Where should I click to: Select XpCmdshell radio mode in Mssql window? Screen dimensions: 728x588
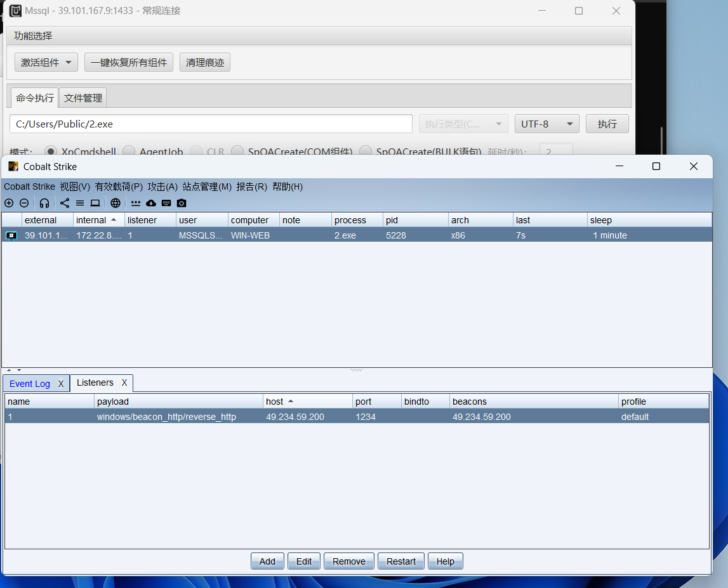coord(51,151)
